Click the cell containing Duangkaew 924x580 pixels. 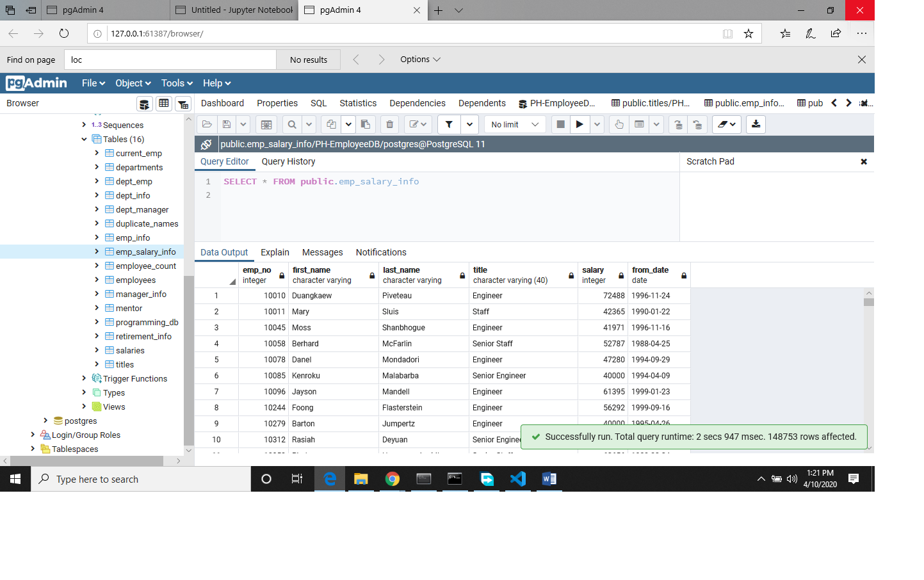pos(333,296)
